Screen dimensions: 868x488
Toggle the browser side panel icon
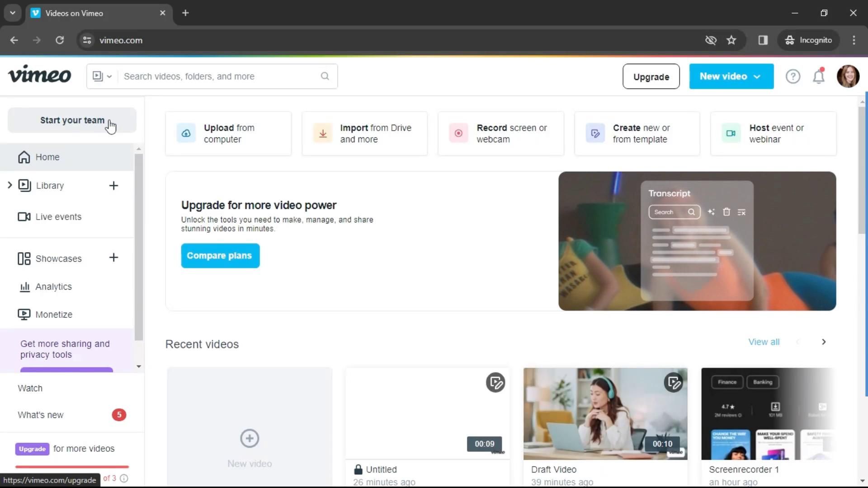[x=763, y=40]
